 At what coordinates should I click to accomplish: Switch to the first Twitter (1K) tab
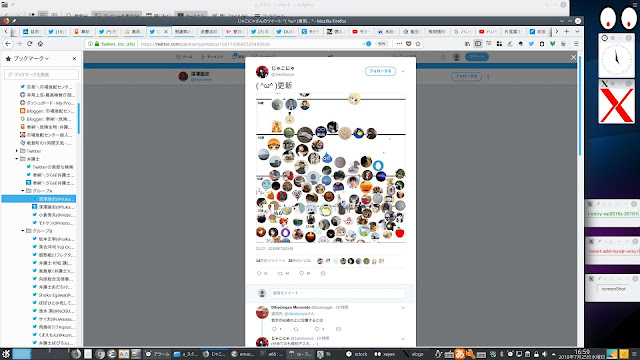(57, 31)
